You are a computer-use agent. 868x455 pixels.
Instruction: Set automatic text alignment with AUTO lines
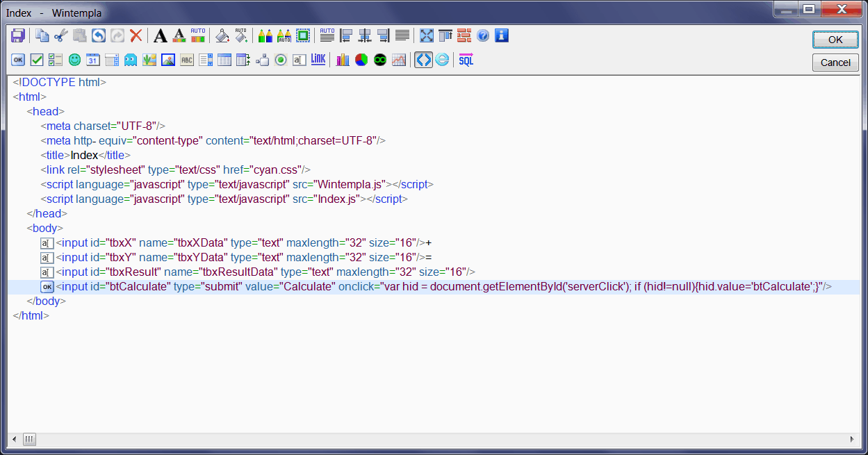327,35
